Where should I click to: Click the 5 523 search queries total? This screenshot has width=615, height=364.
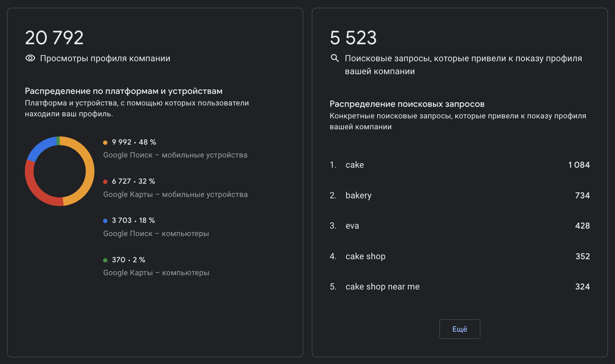[353, 37]
